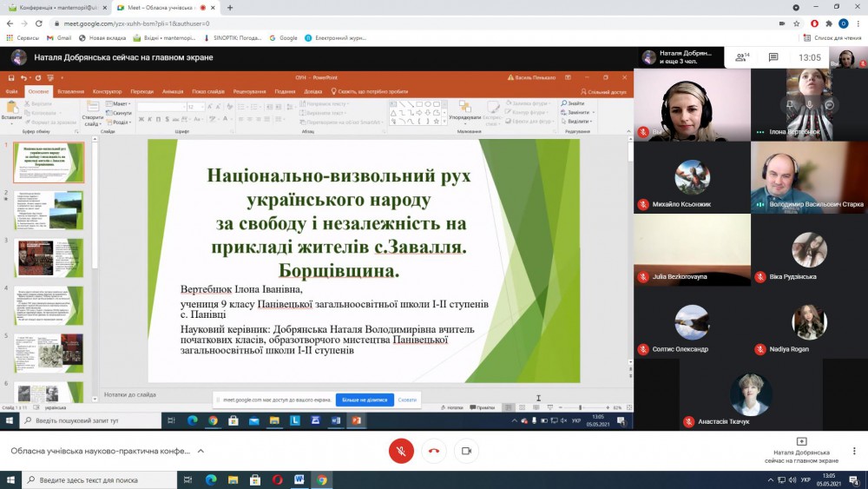Unmute the microphone in Meet controls
This screenshot has height=489, width=868.
(x=400, y=451)
